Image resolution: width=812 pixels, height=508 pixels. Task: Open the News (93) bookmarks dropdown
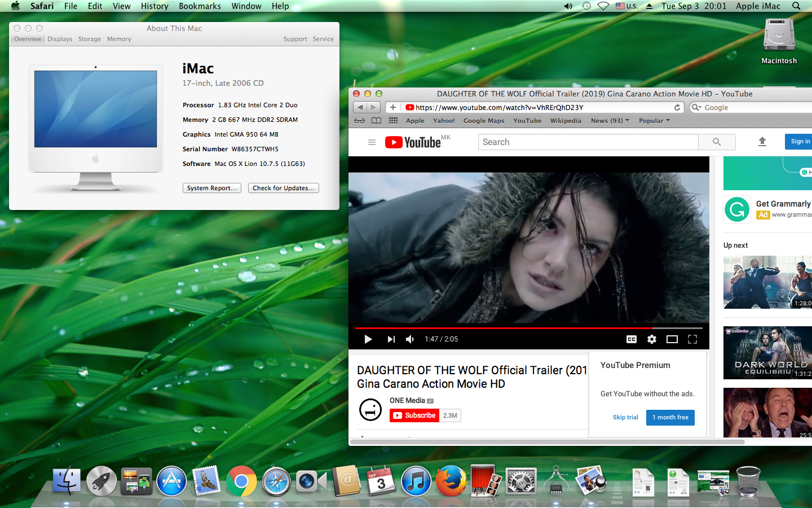point(610,121)
